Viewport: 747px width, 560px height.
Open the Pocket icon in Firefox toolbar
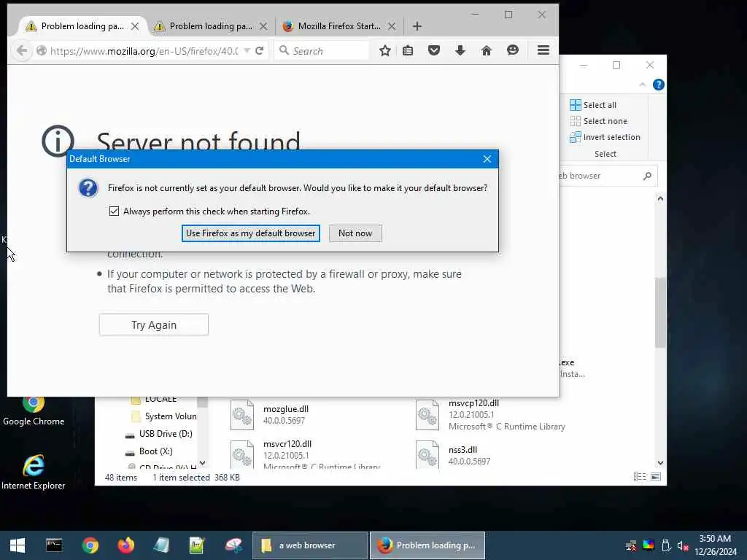coord(433,50)
